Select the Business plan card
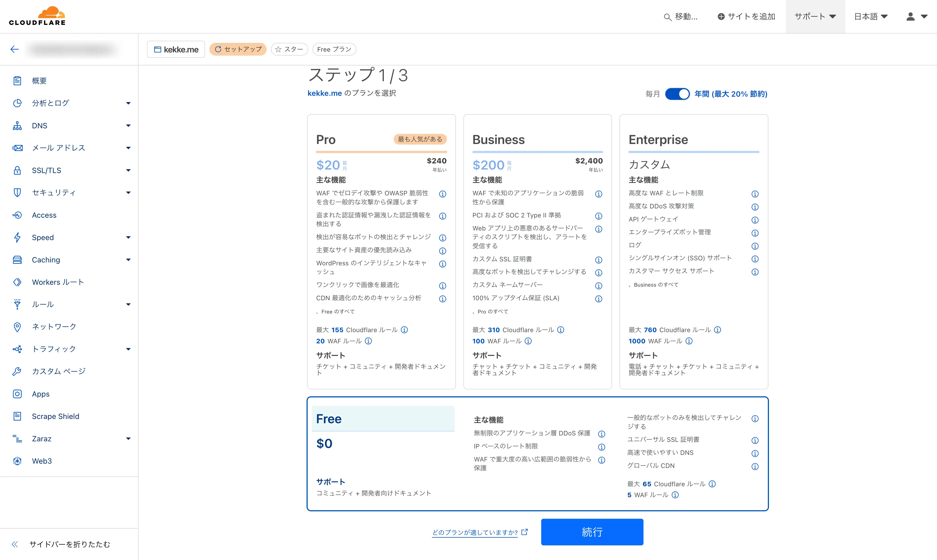 click(x=537, y=252)
